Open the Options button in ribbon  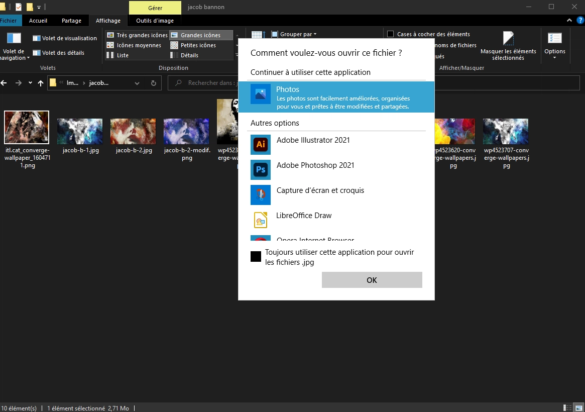click(555, 46)
